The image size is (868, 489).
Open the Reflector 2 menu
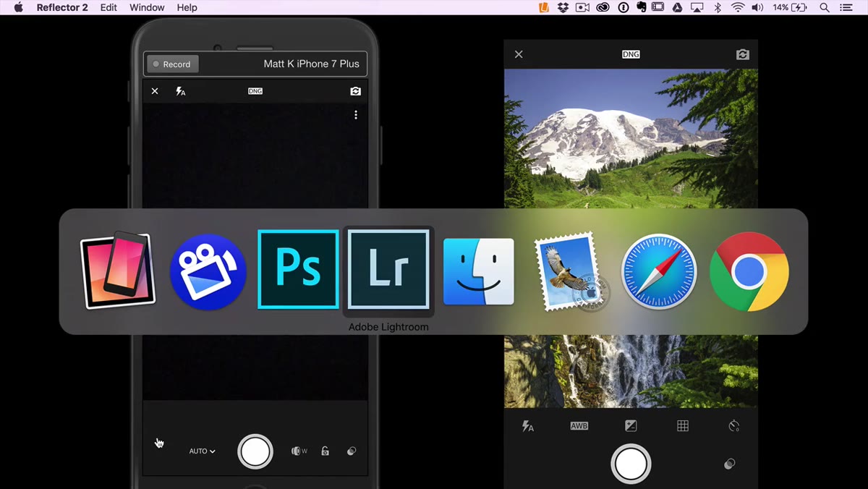pyautogui.click(x=62, y=7)
